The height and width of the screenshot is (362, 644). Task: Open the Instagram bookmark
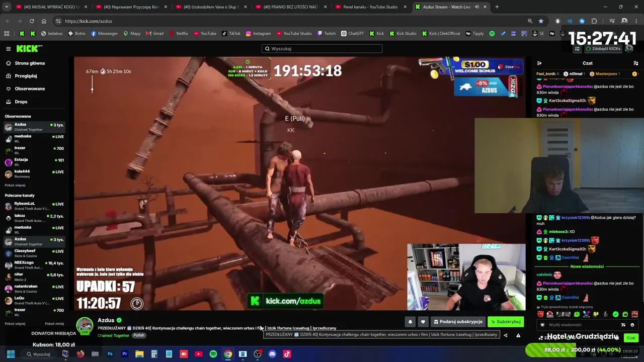coord(258,34)
